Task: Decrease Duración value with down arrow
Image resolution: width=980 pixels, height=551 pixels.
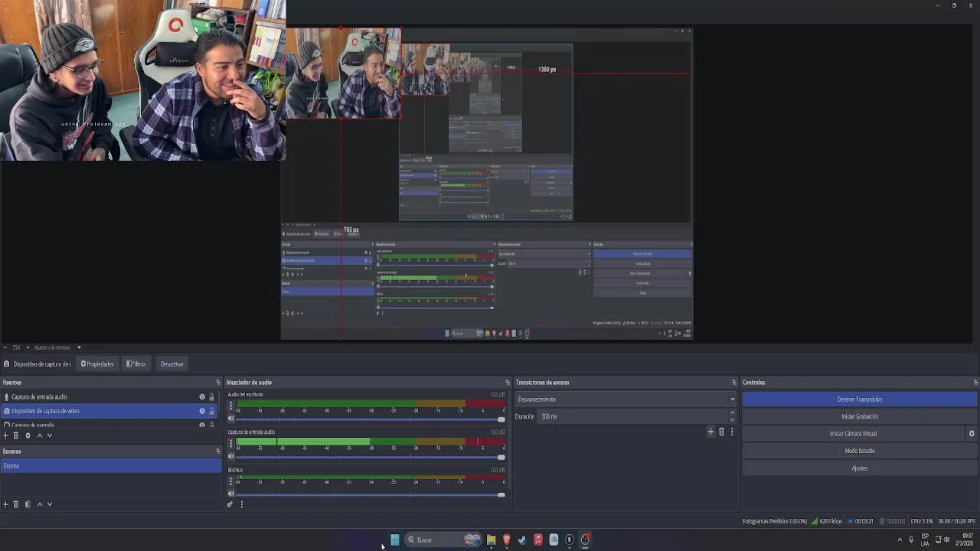Action: coord(732,420)
